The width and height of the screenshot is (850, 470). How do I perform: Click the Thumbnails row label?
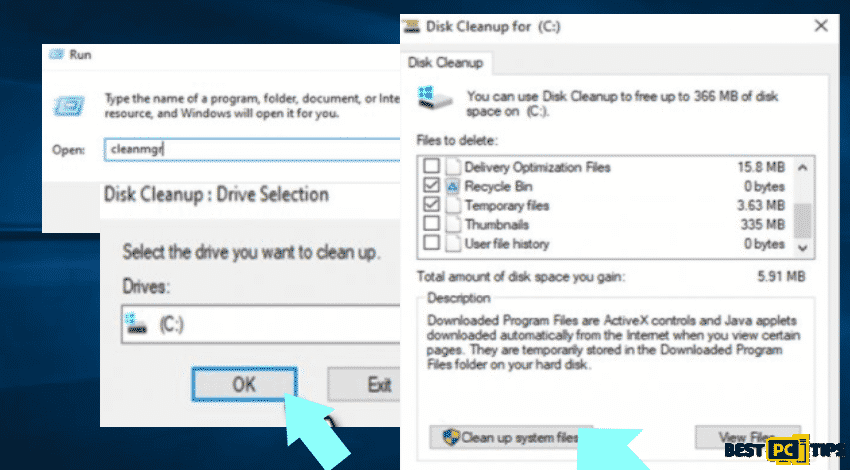pos(497,224)
